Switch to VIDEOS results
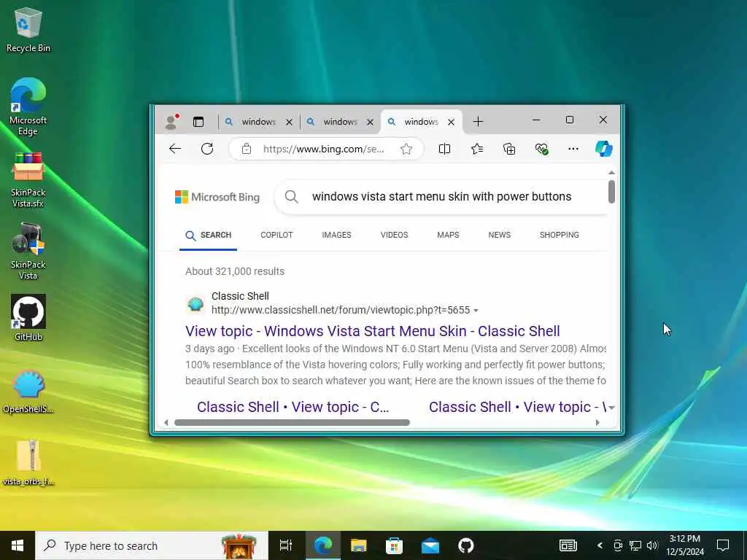The width and height of the screenshot is (747, 560). [394, 235]
